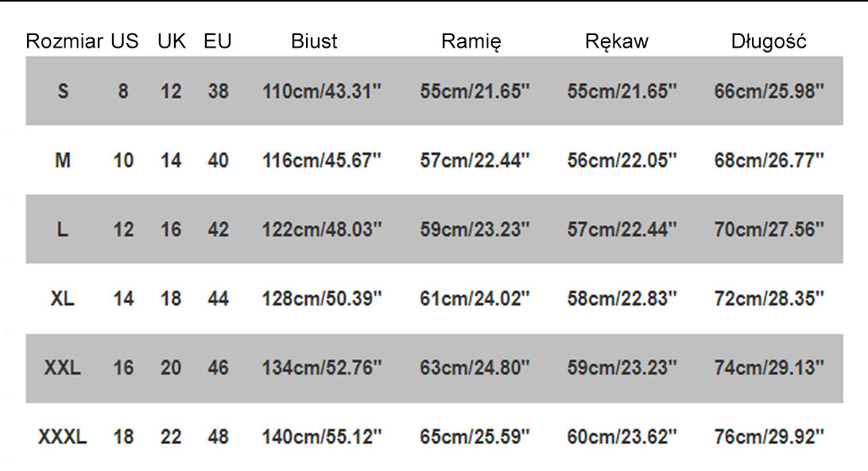Click the 140cm/55.12" bust cell
Screen dimensions: 868x471
323,437
